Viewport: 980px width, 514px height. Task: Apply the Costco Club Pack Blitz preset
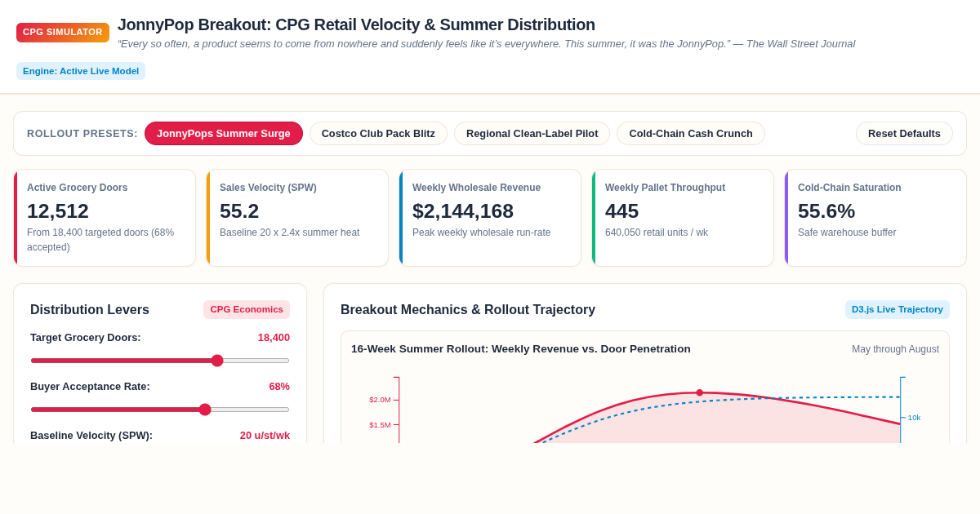tap(378, 134)
